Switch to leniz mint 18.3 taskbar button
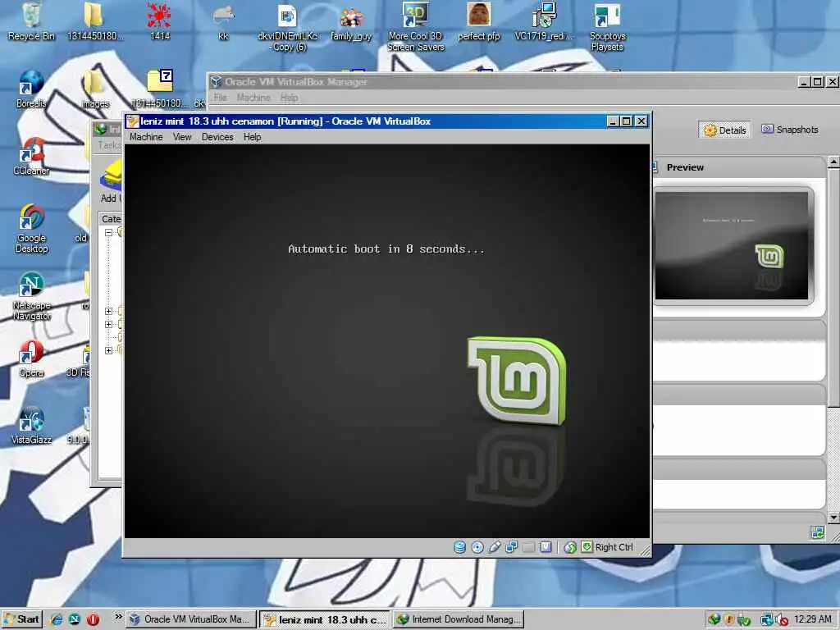The height and width of the screenshot is (630, 840). 326,620
